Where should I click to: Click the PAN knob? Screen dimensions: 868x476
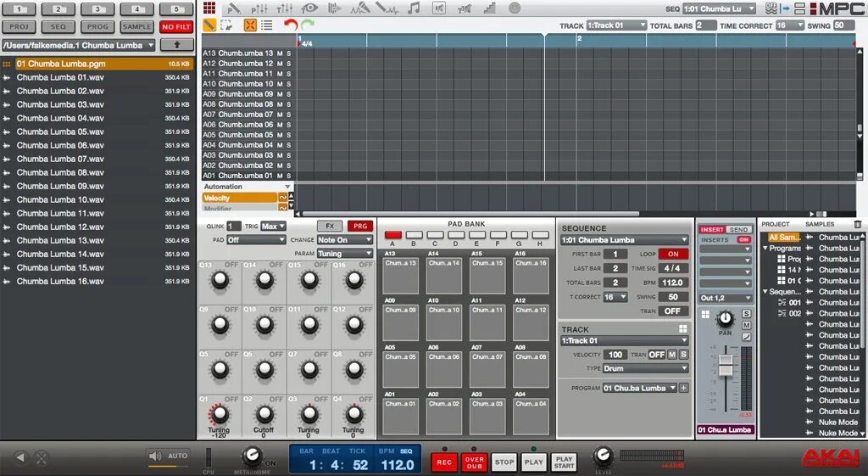(726, 319)
